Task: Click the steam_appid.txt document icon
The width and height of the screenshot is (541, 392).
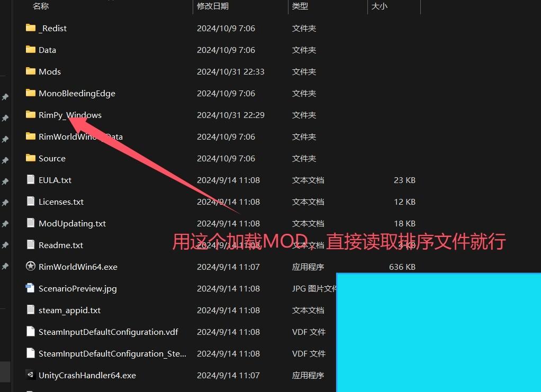Action: pos(31,309)
